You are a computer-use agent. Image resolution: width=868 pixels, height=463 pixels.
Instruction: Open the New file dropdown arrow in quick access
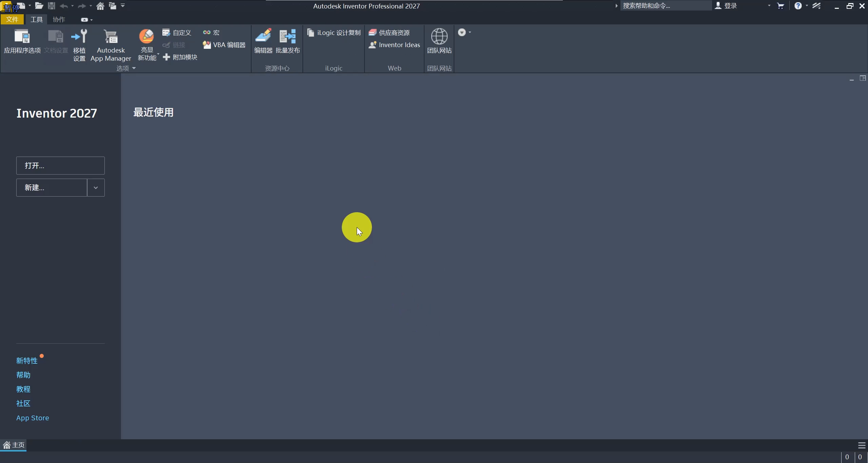click(x=30, y=6)
